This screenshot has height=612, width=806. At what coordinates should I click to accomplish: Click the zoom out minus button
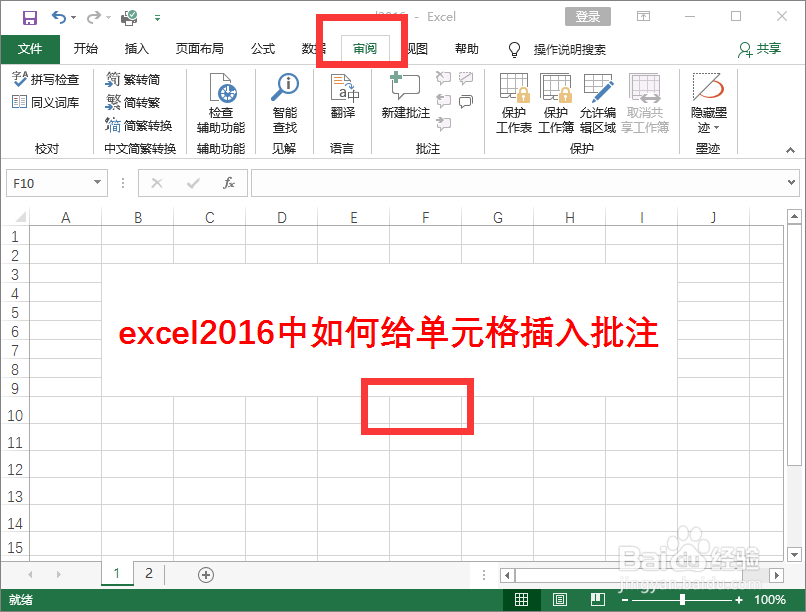pos(625,600)
